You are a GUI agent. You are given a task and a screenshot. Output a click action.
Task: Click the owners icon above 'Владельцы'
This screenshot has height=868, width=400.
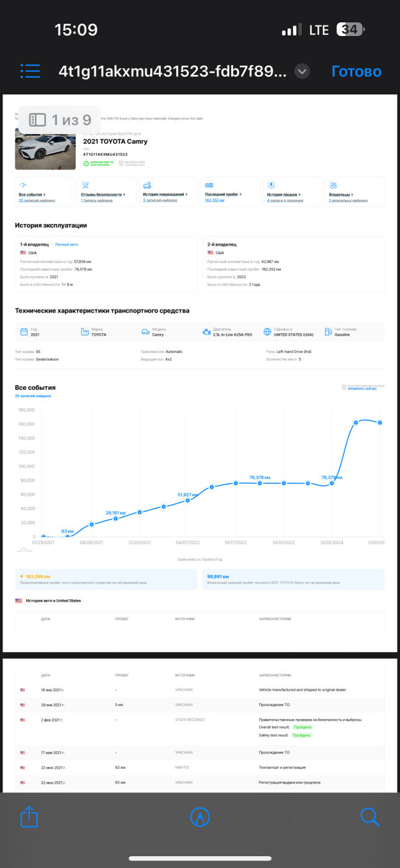coord(334,185)
